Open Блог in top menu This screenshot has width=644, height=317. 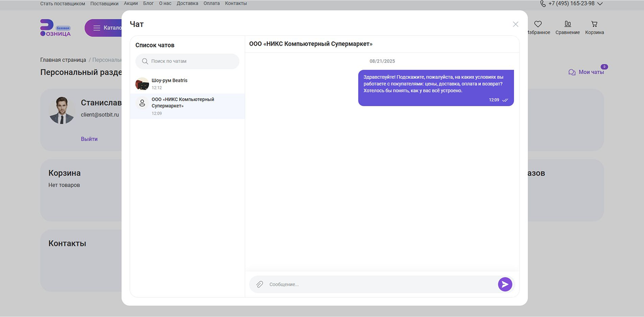pyautogui.click(x=148, y=3)
